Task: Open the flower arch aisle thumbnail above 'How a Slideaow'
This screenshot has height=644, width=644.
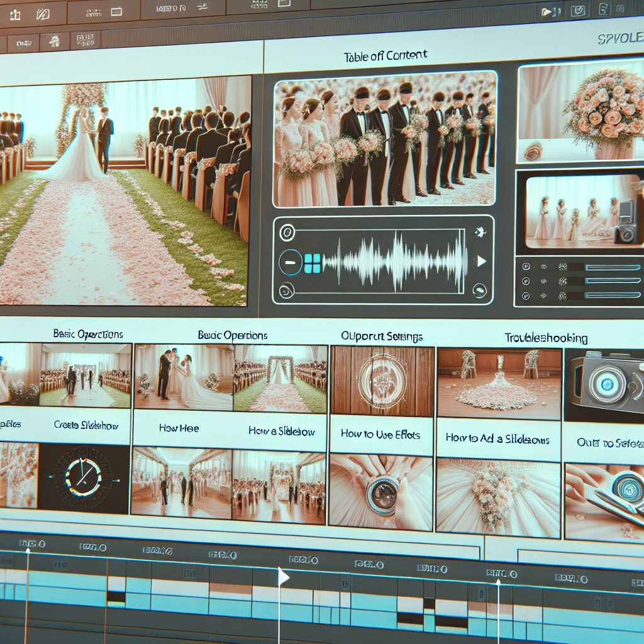Action: pos(280,379)
